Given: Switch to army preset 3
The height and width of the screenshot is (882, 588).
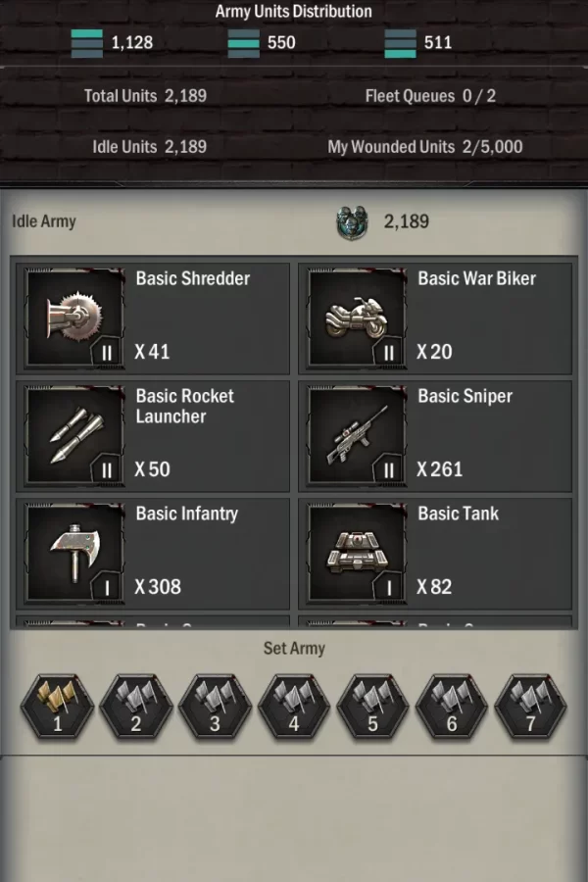Looking at the screenshot, I should tap(215, 707).
